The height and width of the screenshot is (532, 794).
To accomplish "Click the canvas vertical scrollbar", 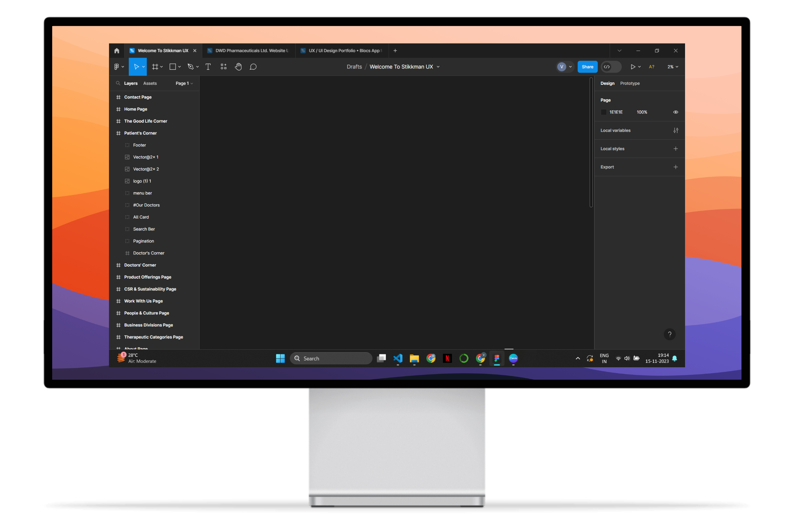I will pyautogui.click(x=591, y=143).
